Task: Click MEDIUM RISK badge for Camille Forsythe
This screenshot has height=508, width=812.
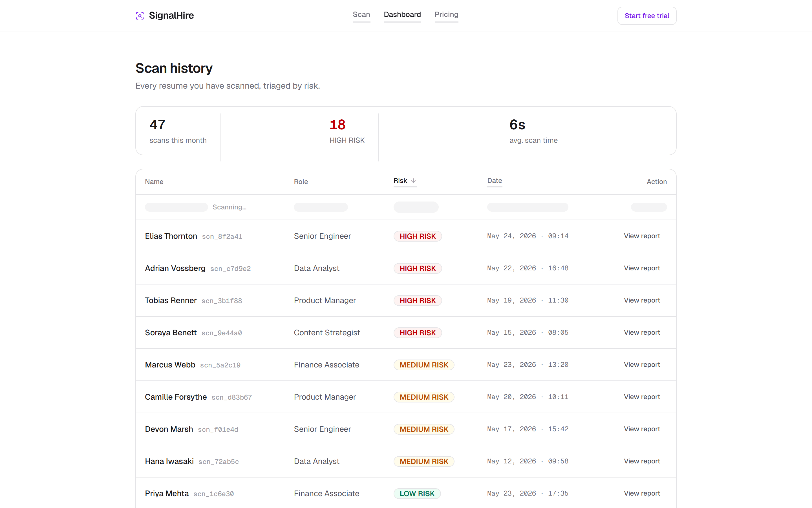Action: [x=424, y=397]
